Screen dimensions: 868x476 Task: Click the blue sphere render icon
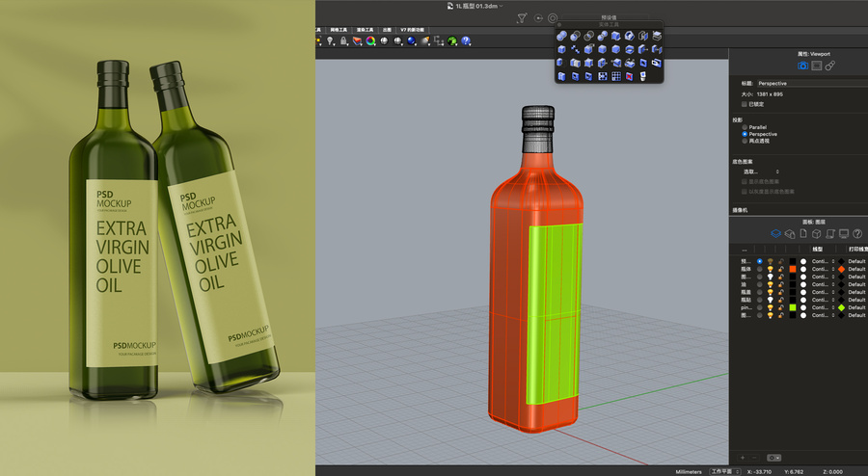411,40
